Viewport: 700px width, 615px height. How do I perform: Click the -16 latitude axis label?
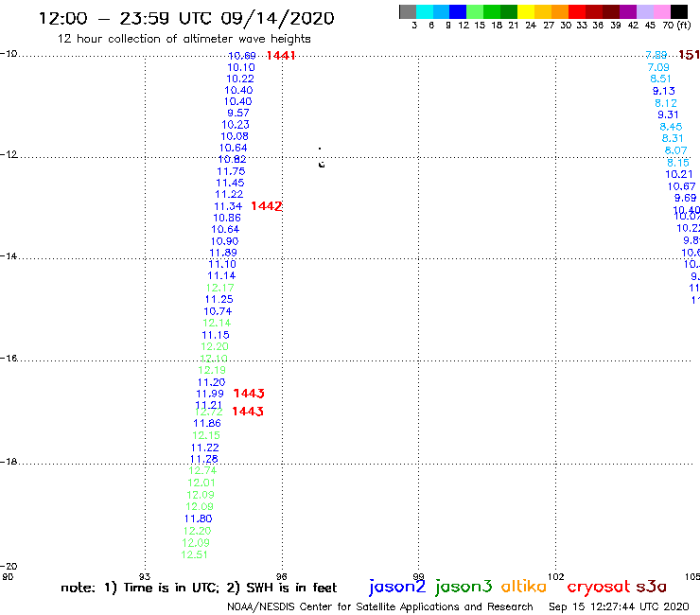click(x=9, y=359)
